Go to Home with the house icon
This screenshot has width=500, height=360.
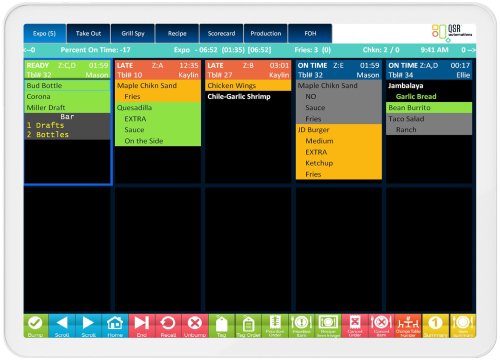tap(115, 326)
